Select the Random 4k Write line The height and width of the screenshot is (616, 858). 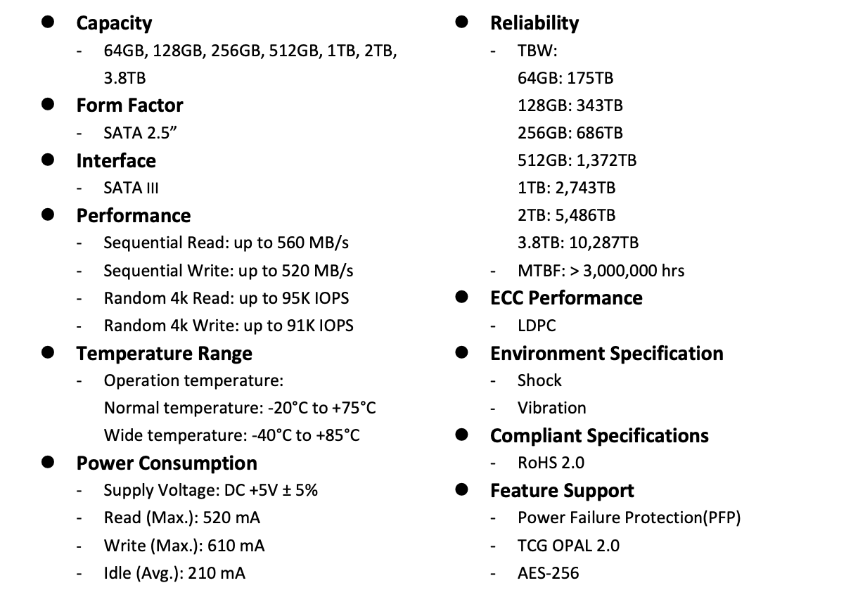click(229, 326)
